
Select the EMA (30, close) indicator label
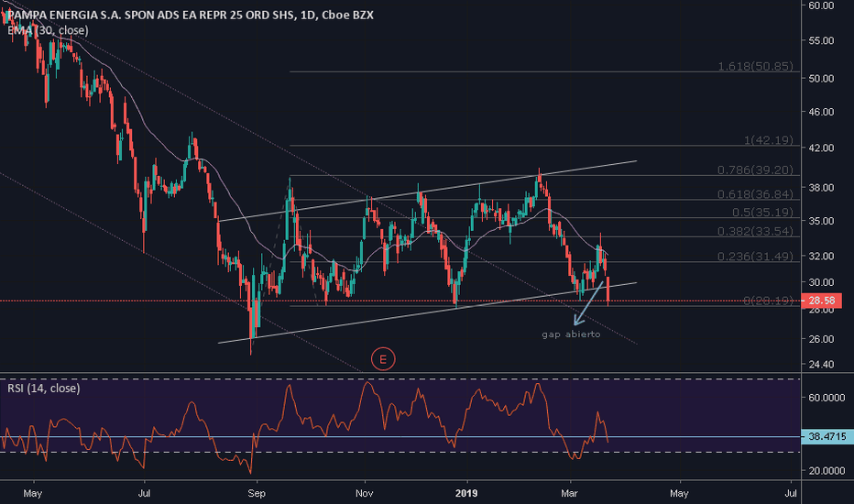tap(48, 30)
